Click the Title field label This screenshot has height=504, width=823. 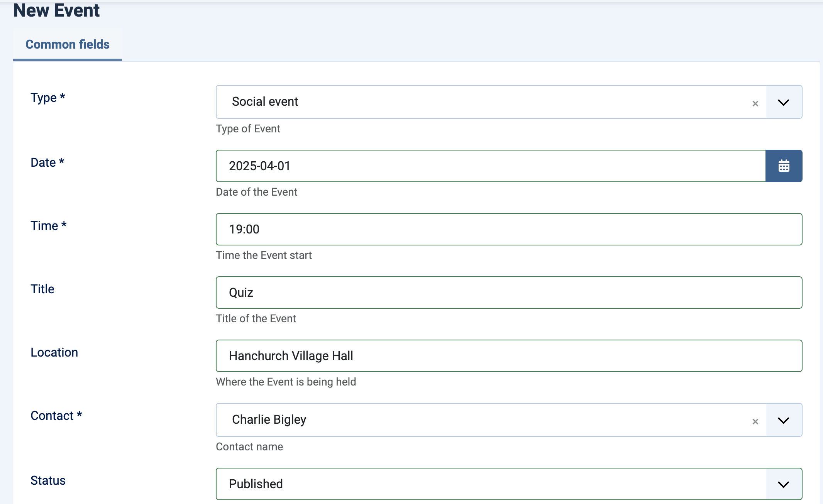coord(42,289)
